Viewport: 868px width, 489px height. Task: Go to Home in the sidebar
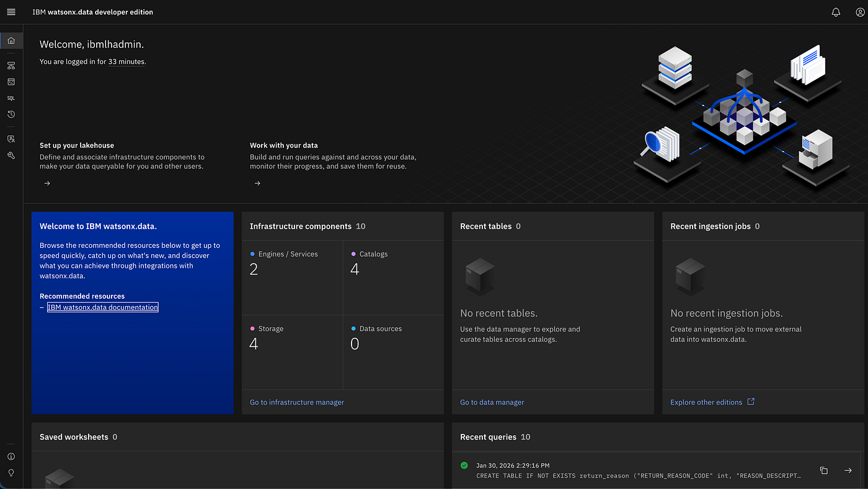click(x=11, y=41)
